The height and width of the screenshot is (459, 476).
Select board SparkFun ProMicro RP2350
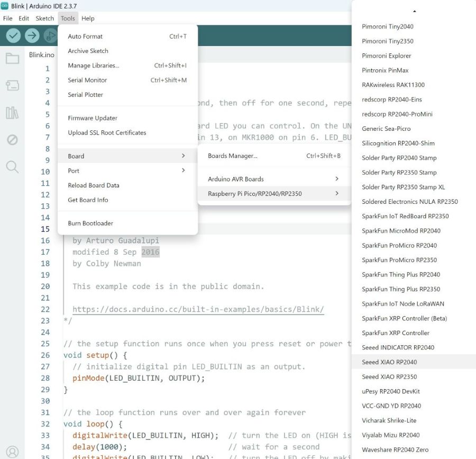[x=414, y=260]
